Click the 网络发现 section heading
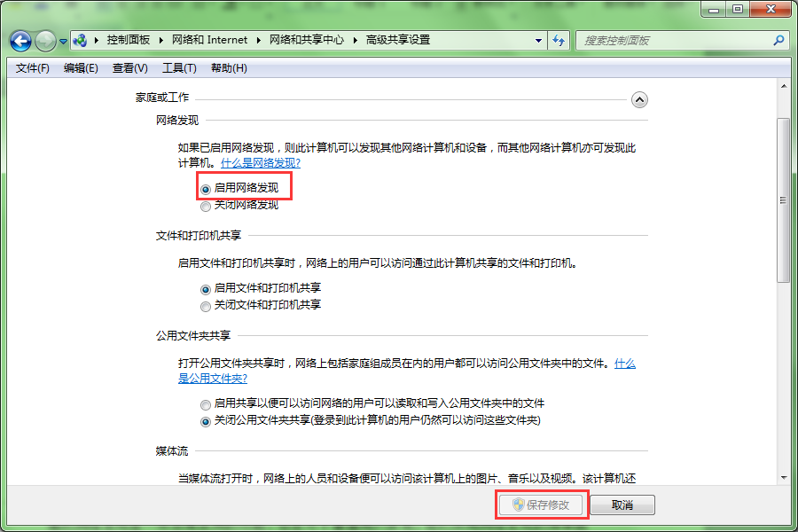 click(177, 121)
